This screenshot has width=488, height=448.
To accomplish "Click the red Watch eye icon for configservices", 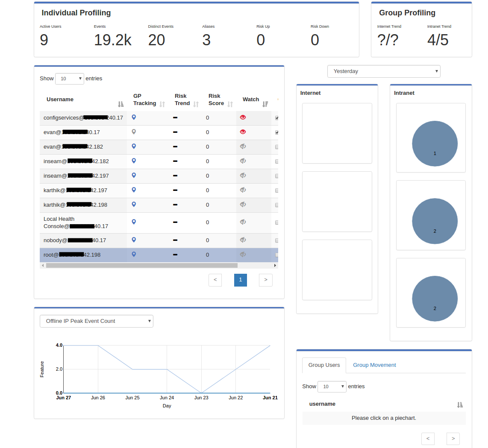I will click(243, 117).
